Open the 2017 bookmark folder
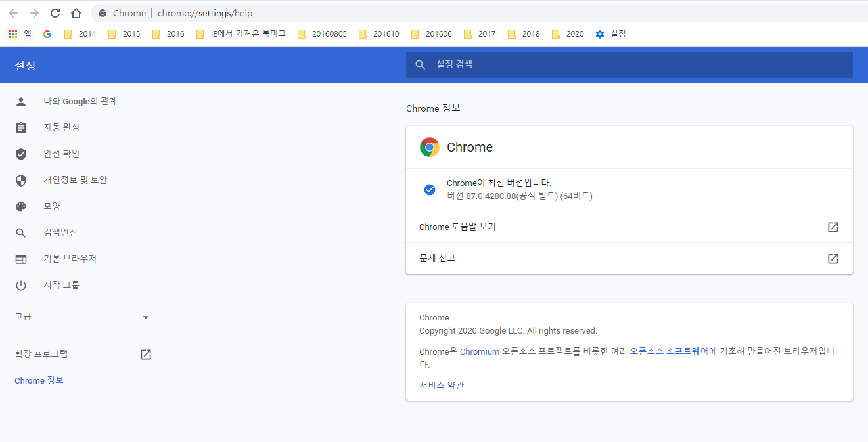This screenshot has height=442, width=868. (480, 33)
